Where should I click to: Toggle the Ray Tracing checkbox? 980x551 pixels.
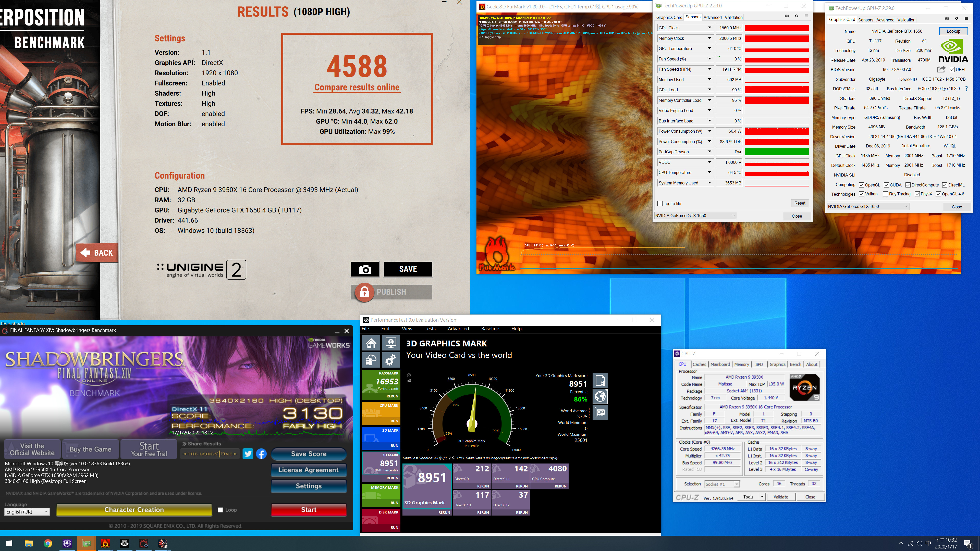(x=885, y=194)
